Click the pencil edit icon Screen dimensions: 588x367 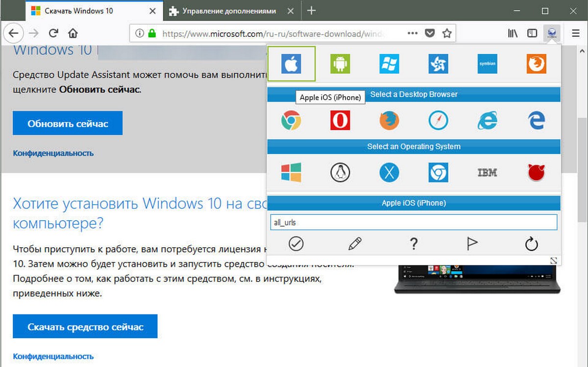click(355, 243)
